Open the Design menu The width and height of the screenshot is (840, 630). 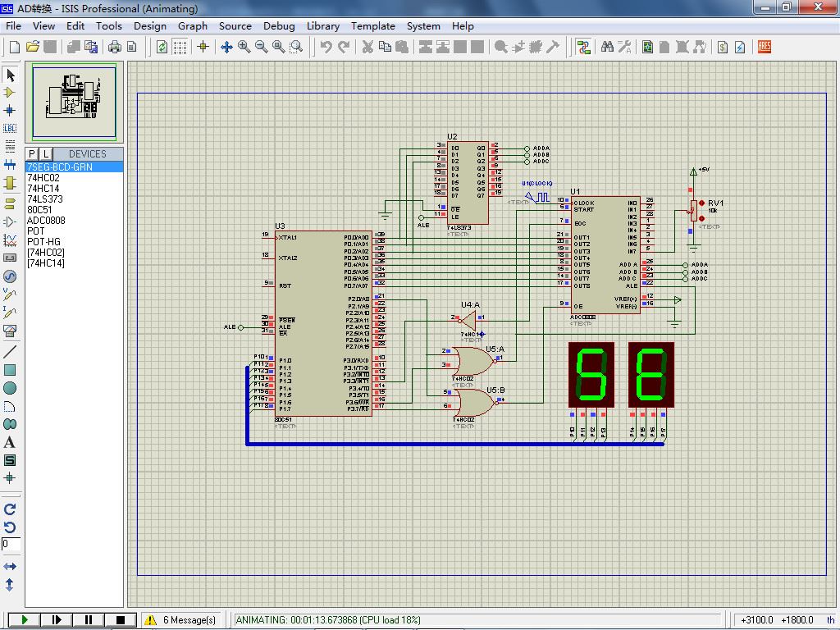click(150, 25)
